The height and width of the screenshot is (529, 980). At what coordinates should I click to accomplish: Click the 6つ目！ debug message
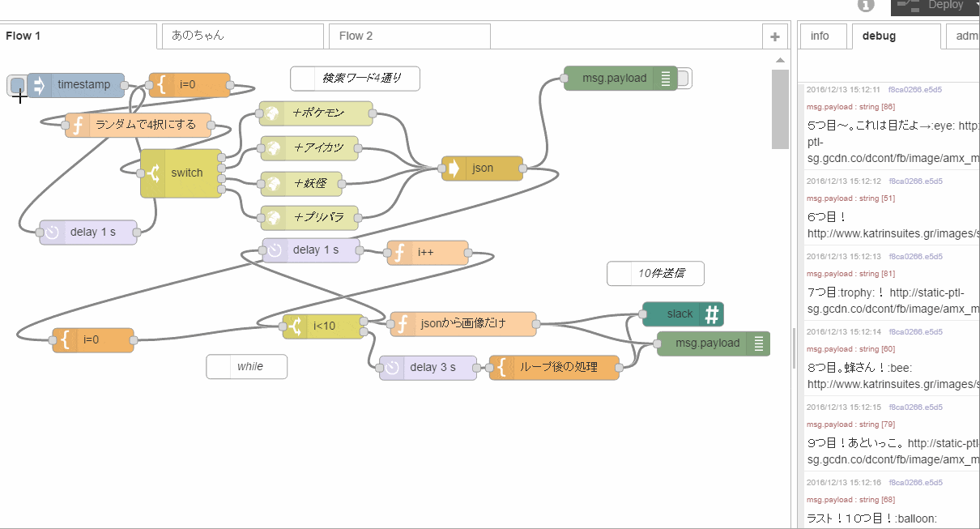[x=891, y=207]
